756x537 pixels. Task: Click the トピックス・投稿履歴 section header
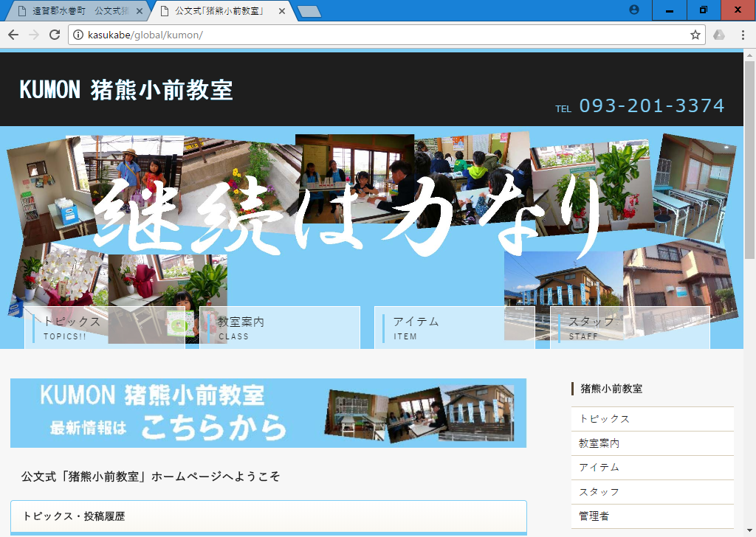point(269,516)
